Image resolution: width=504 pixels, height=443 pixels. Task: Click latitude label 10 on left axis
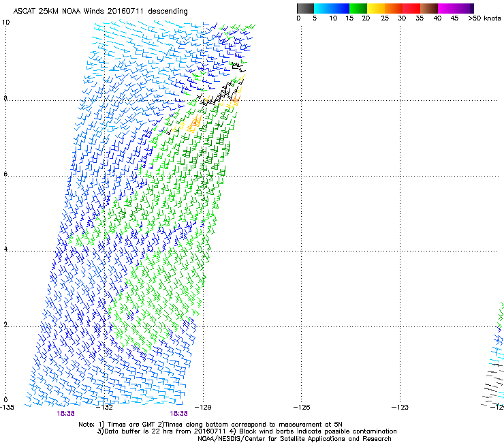pos(5,22)
